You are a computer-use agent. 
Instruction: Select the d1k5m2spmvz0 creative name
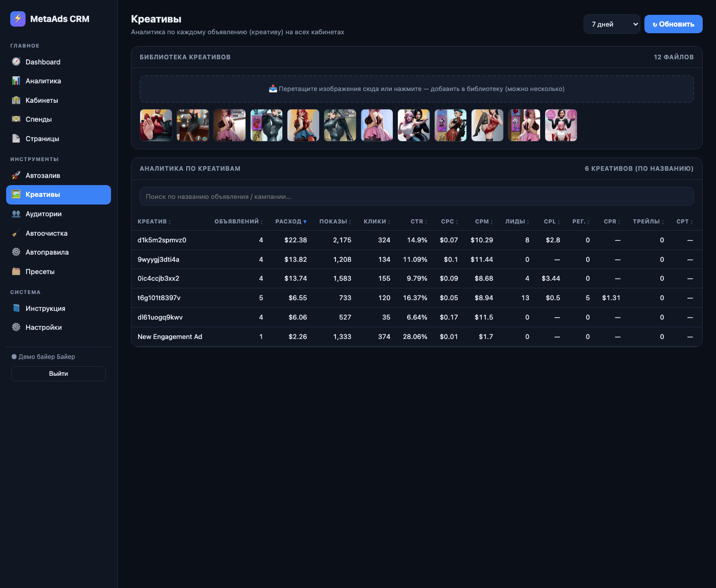(x=162, y=240)
